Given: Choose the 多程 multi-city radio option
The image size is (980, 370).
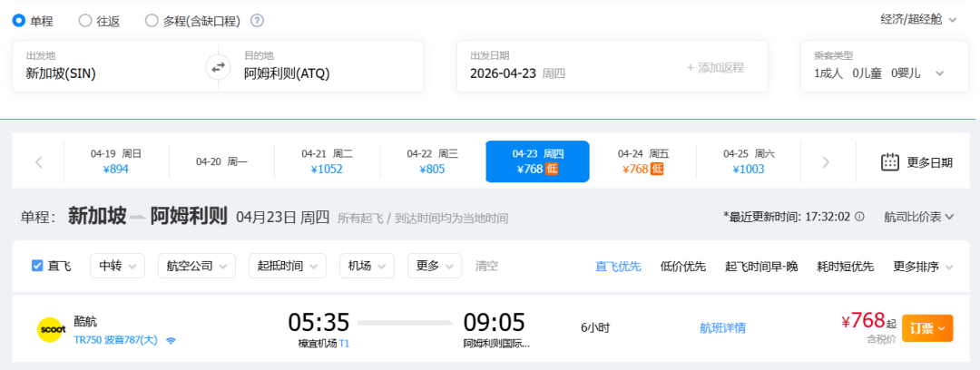Looking at the screenshot, I should point(152,20).
